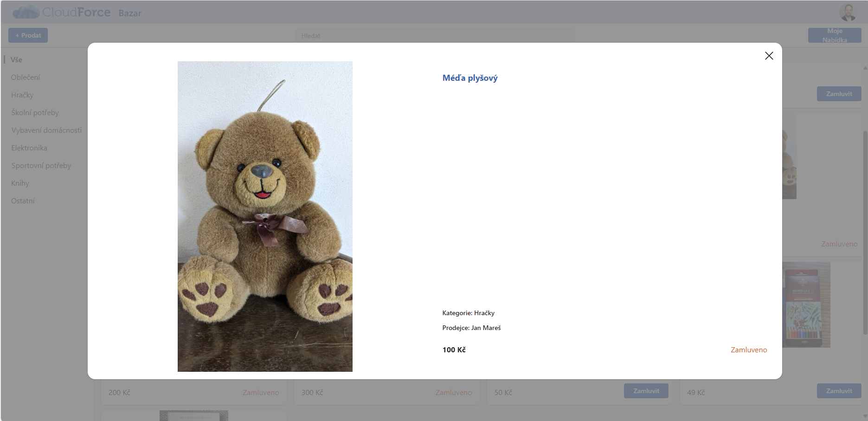
Task: Select Sportovní potřeby category
Action: [41, 166]
